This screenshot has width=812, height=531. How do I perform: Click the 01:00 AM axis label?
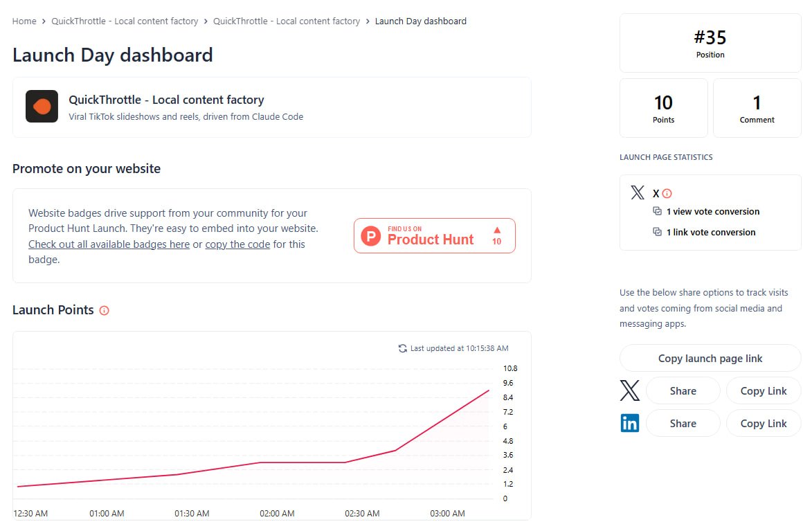[107, 514]
